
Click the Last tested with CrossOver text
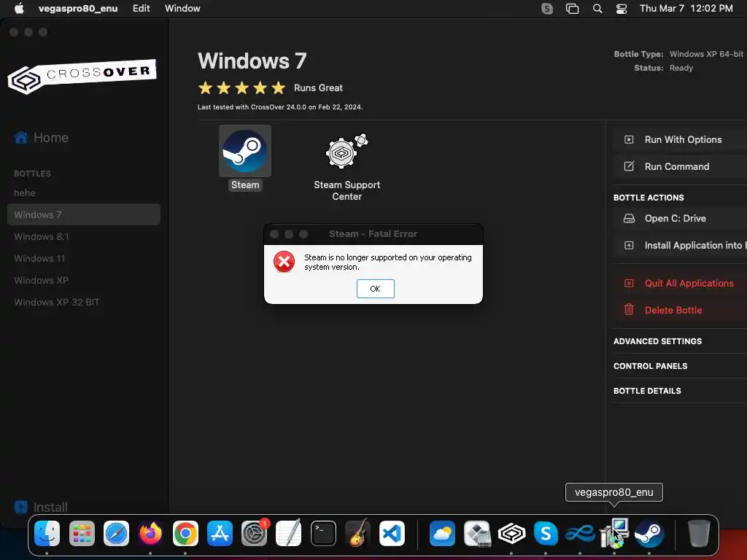[280, 107]
